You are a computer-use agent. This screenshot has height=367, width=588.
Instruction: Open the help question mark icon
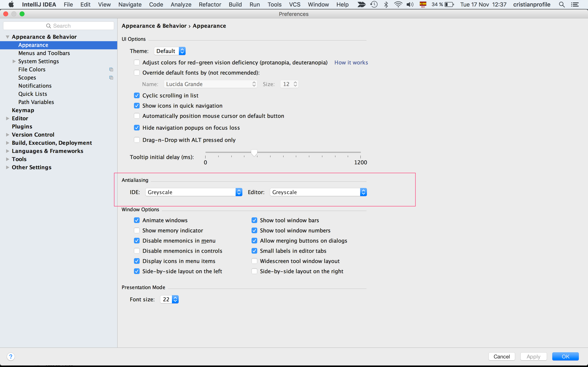tap(11, 356)
